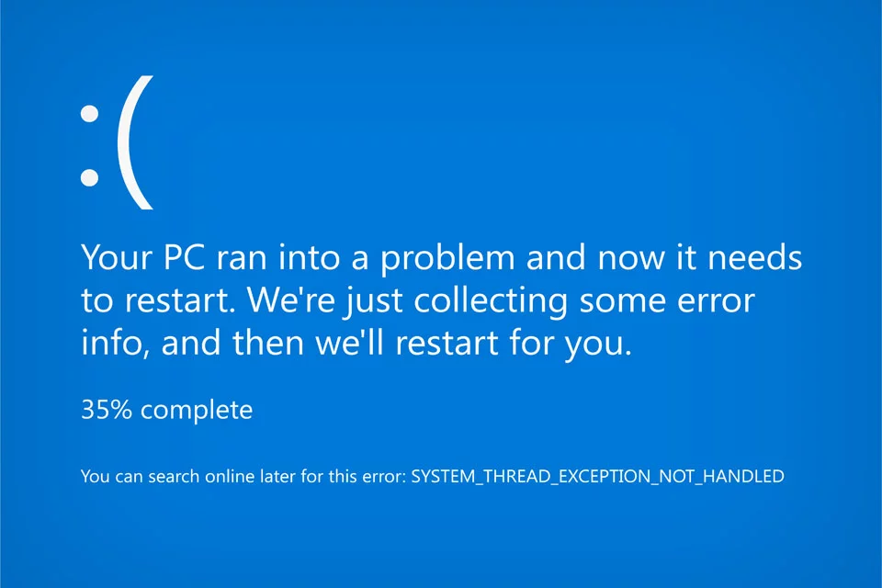
Task: Click the sad face emoticon
Action: 117,143
